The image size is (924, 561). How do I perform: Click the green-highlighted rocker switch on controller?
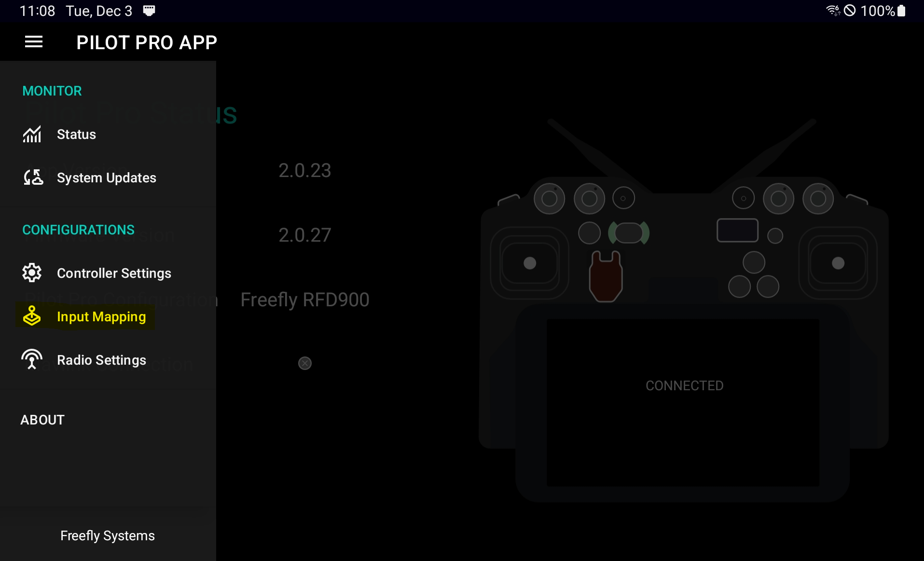628,233
